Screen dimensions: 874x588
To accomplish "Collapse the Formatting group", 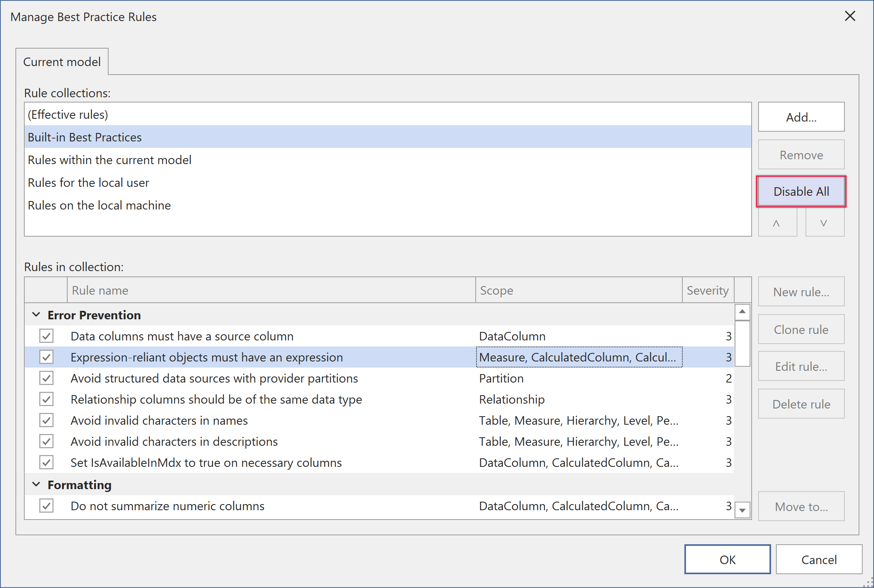I will (x=36, y=484).
